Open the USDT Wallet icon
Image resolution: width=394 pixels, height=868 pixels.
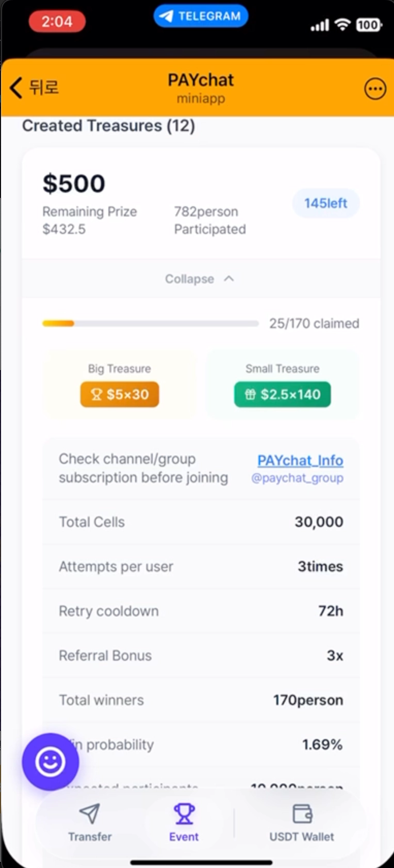tap(302, 813)
